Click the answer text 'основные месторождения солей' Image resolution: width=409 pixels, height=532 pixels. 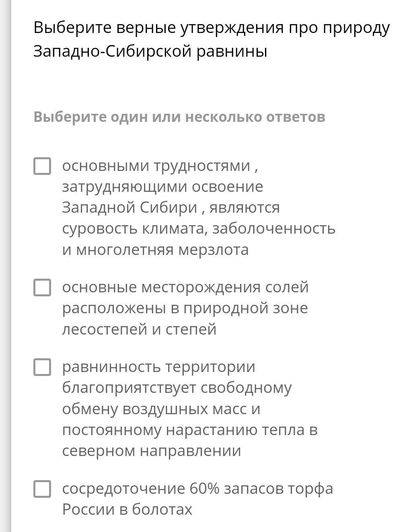(x=185, y=288)
